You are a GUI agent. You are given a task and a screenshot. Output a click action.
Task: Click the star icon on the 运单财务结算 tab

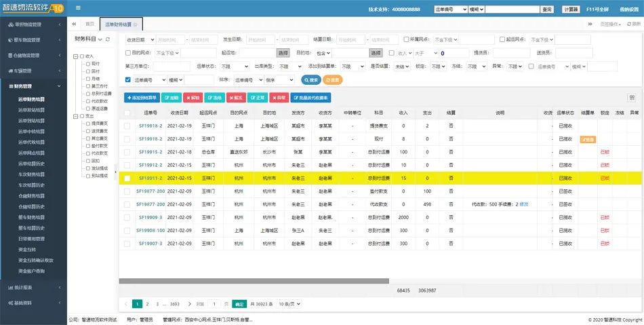point(135,24)
